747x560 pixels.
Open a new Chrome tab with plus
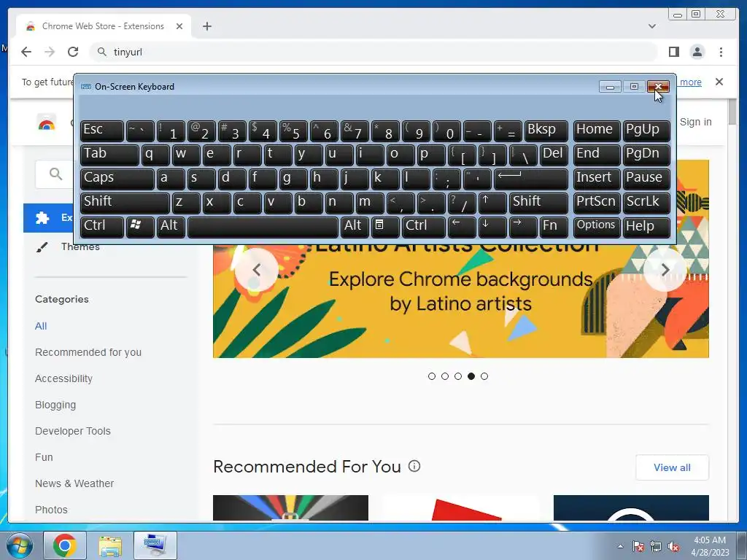206,26
